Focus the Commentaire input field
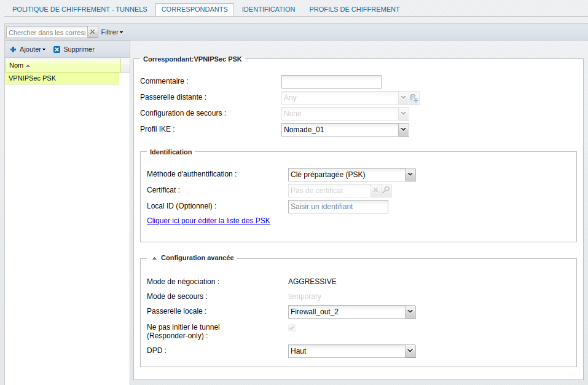The image size is (588, 385). pos(331,82)
